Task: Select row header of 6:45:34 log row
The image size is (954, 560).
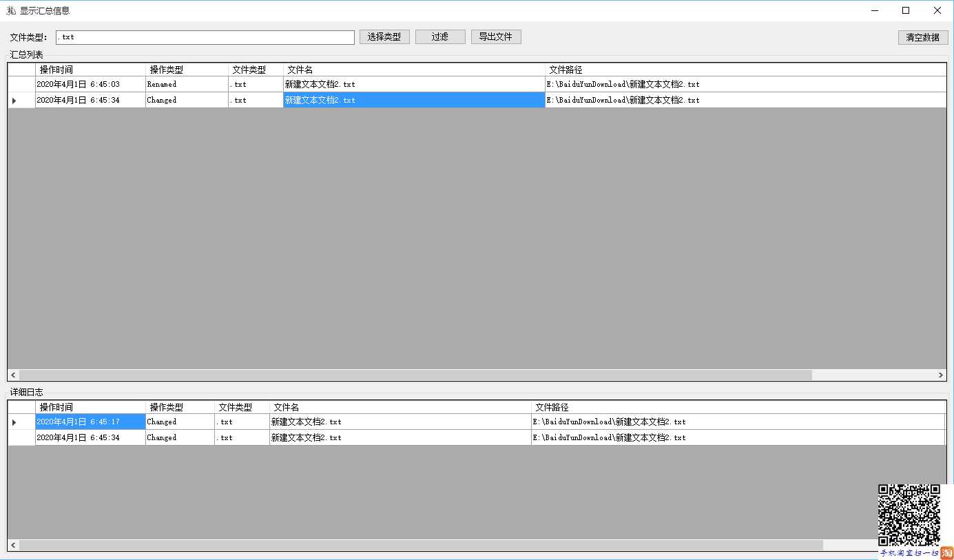Action: (x=21, y=437)
